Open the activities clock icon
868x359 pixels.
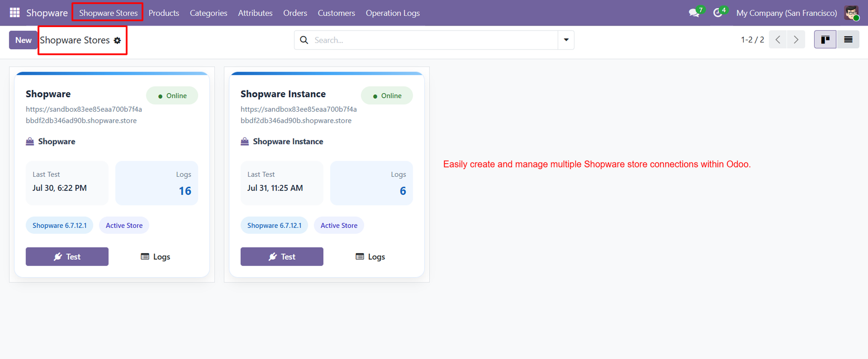tap(719, 12)
